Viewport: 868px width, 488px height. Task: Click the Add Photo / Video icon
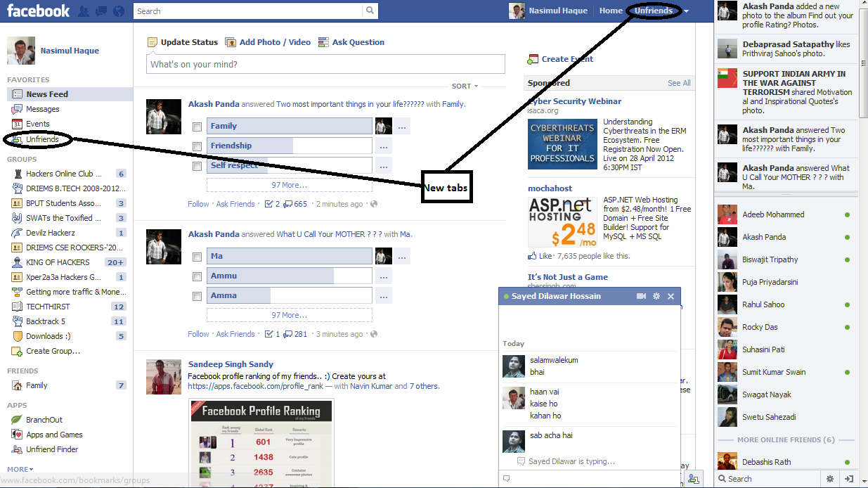coord(231,42)
